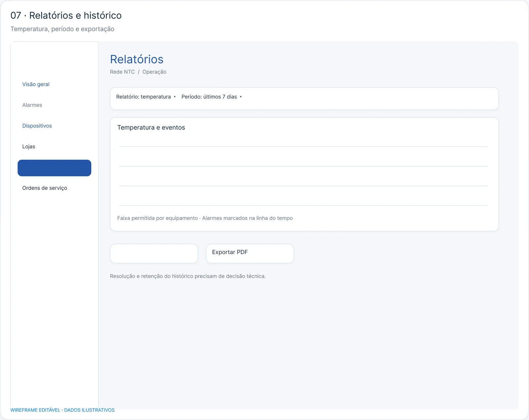Click the Relatórios page heading
The width and height of the screenshot is (529, 420).
(x=137, y=59)
